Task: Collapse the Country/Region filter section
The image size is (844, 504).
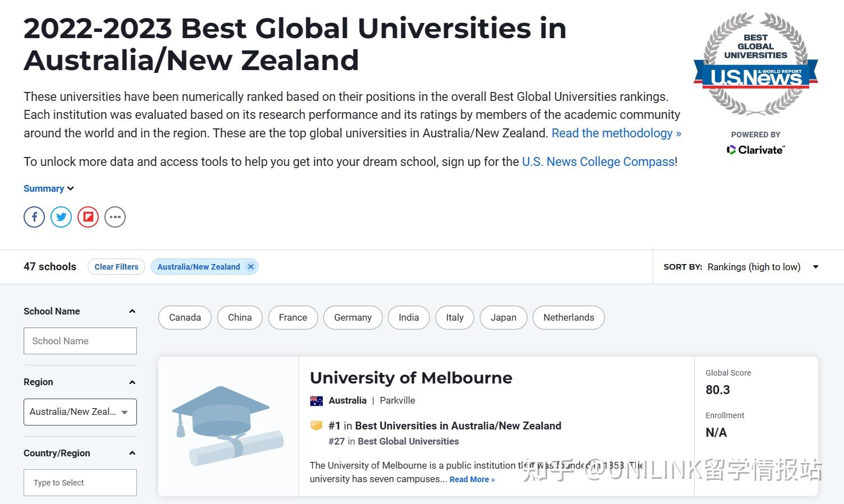Action: (132, 453)
